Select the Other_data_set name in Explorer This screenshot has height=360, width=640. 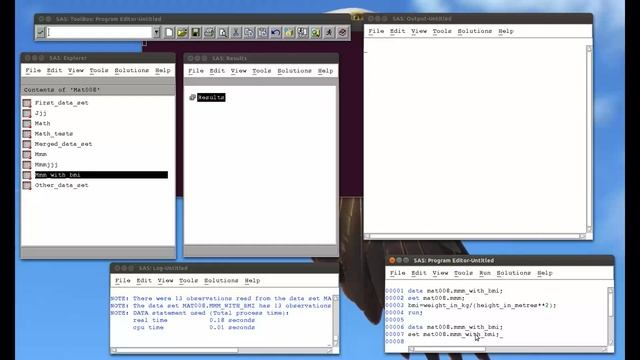click(61, 185)
